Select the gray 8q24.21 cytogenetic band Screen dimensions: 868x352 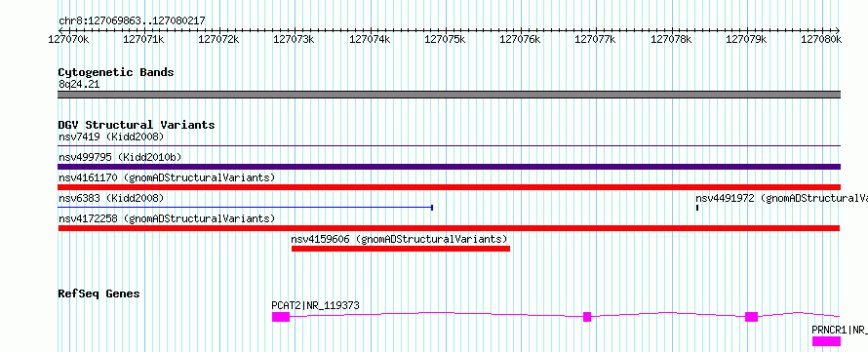coord(449,95)
